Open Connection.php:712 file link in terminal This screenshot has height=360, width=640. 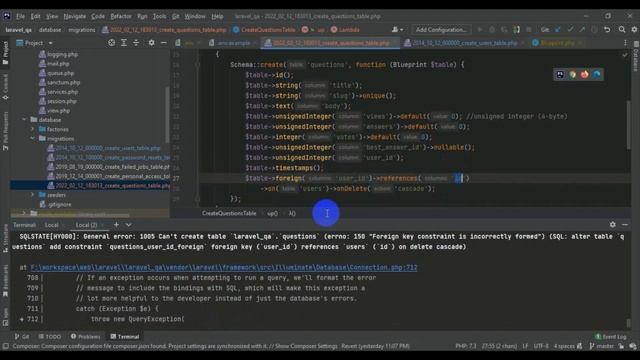[224, 267]
